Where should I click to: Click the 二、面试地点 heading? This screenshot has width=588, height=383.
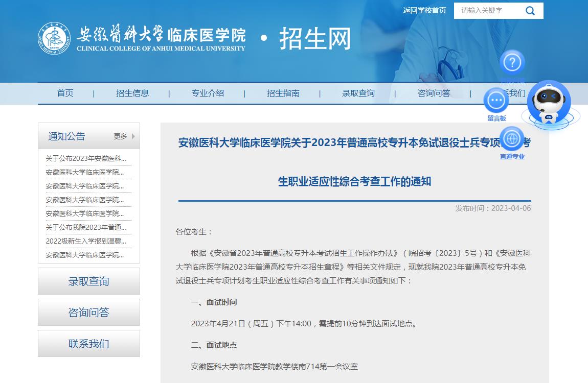coord(214,345)
